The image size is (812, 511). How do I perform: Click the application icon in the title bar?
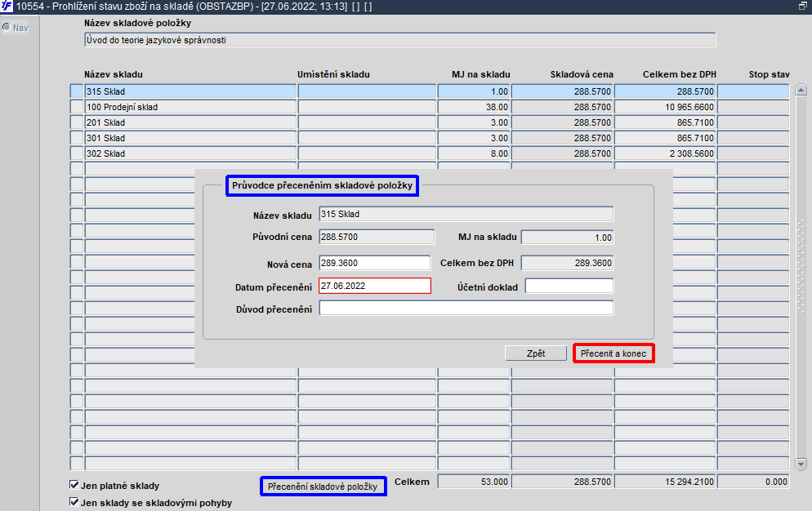[7, 7]
